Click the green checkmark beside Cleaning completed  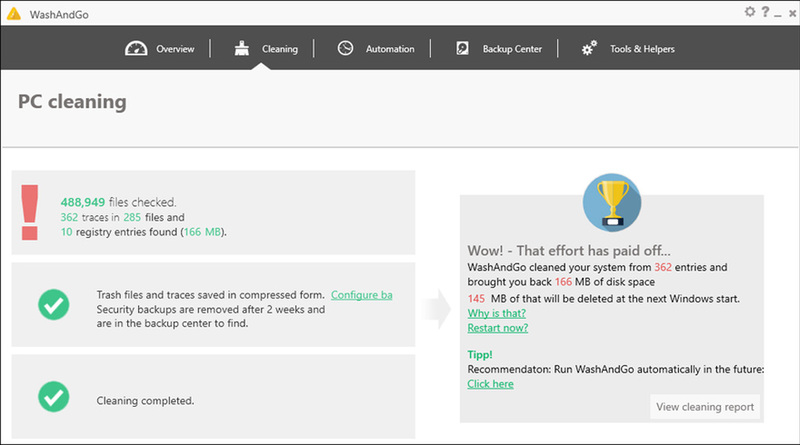[x=54, y=397]
